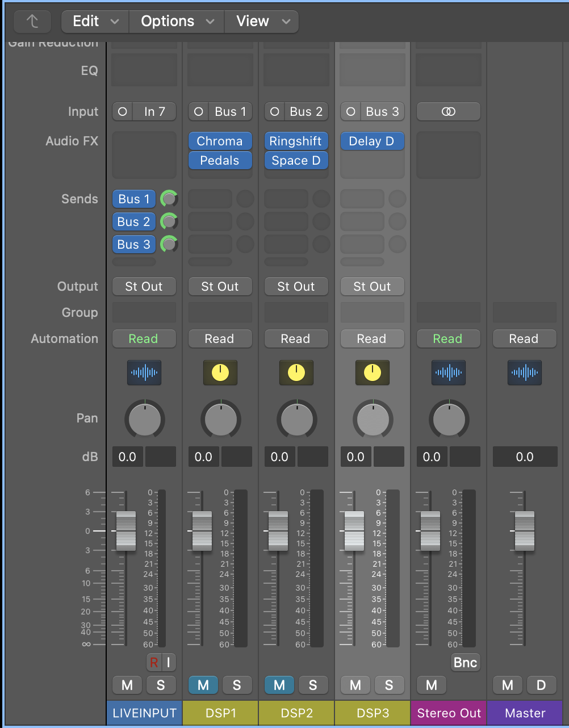Click the DSP1 yellow knob aux icon
Viewport: 569px width, 728px height.
coord(220,373)
